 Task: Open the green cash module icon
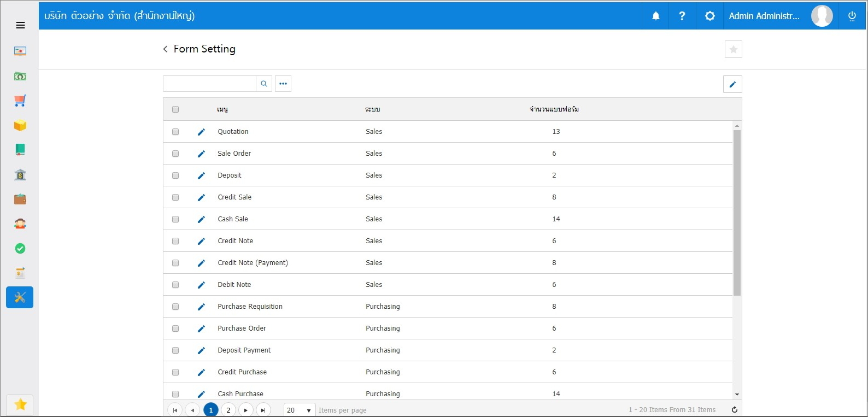20,76
